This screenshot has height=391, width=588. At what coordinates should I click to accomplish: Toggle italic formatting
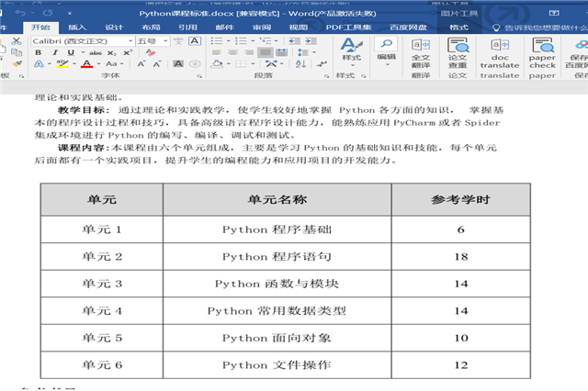[x=52, y=53]
